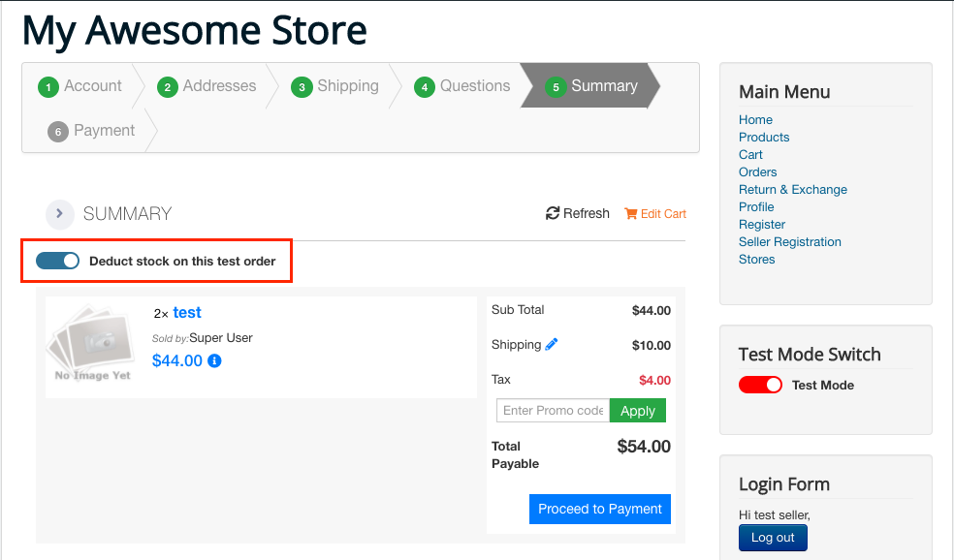This screenshot has height=560, width=954.
Task: Click the Refresh icon in Summary header
Action: click(553, 213)
